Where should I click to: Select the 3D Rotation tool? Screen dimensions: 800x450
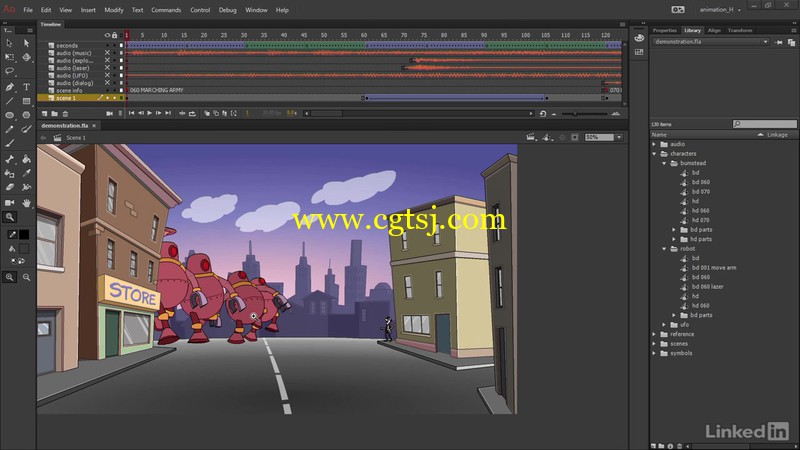click(26, 57)
